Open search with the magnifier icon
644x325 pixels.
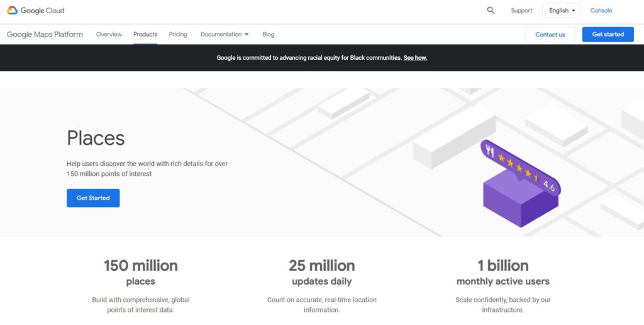(x=491, y=11)
